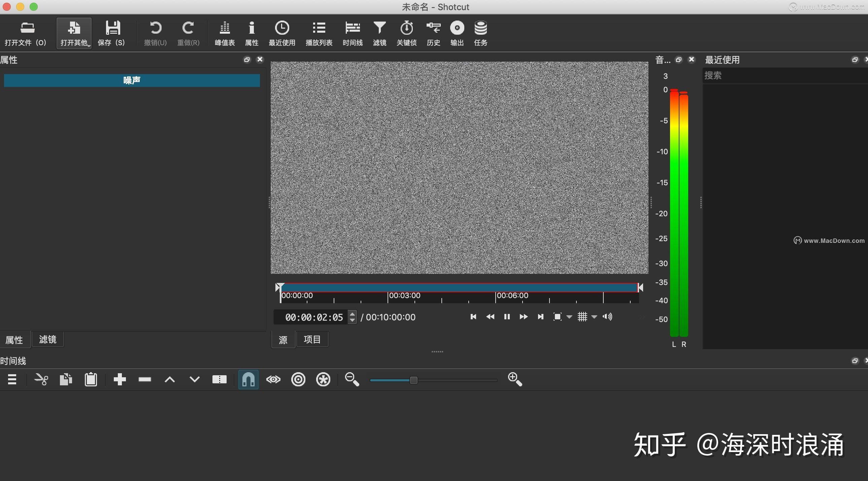The height and width of the screenshot is (481, 868).
Task: Remove clip with the minus icon
Action: [x=144, y=380]
